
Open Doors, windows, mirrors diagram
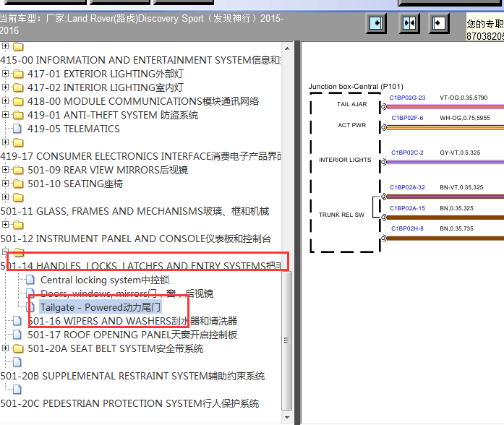(x=127, y=293)
